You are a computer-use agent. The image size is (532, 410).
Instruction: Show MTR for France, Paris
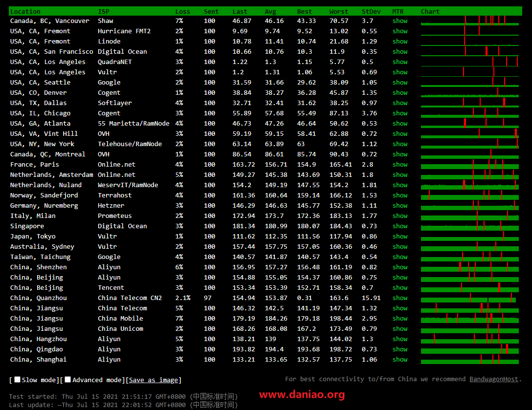399,164
